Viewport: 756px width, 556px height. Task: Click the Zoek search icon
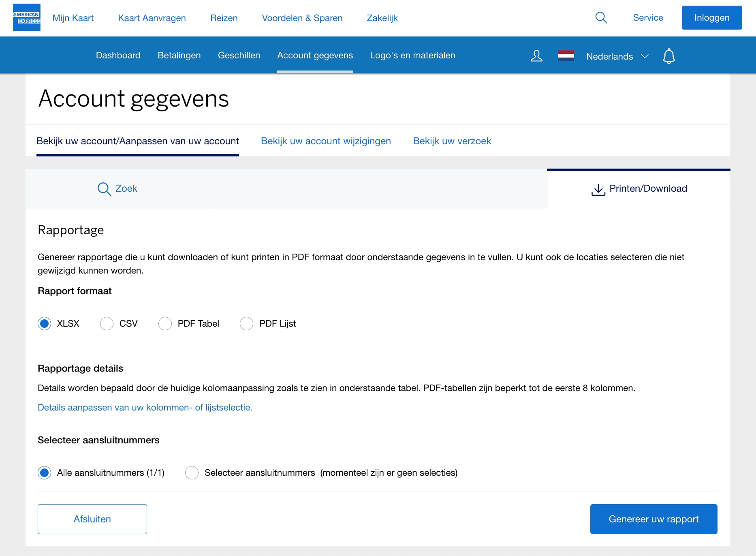(103, 188)
